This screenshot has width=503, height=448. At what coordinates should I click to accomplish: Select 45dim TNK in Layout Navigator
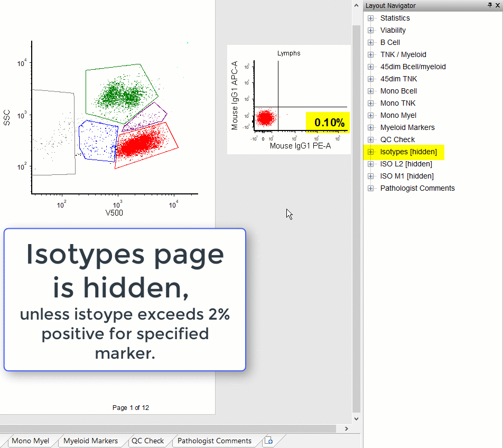pyautogui.click(x=398, y=79)
